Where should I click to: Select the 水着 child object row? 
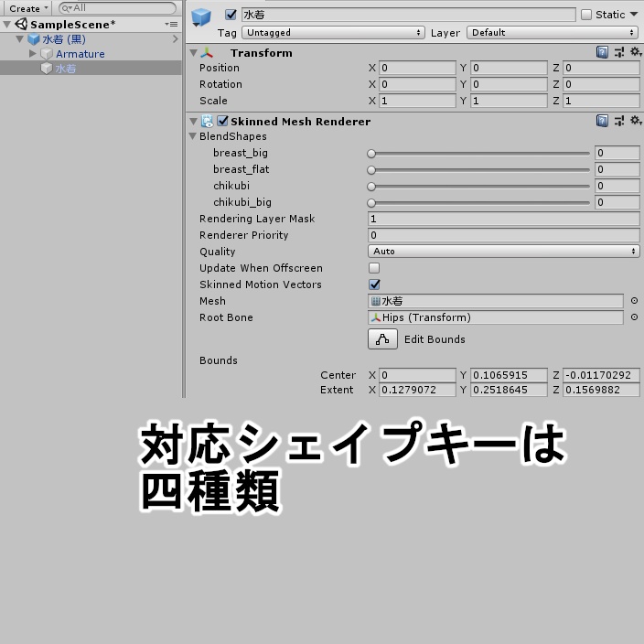91,69
